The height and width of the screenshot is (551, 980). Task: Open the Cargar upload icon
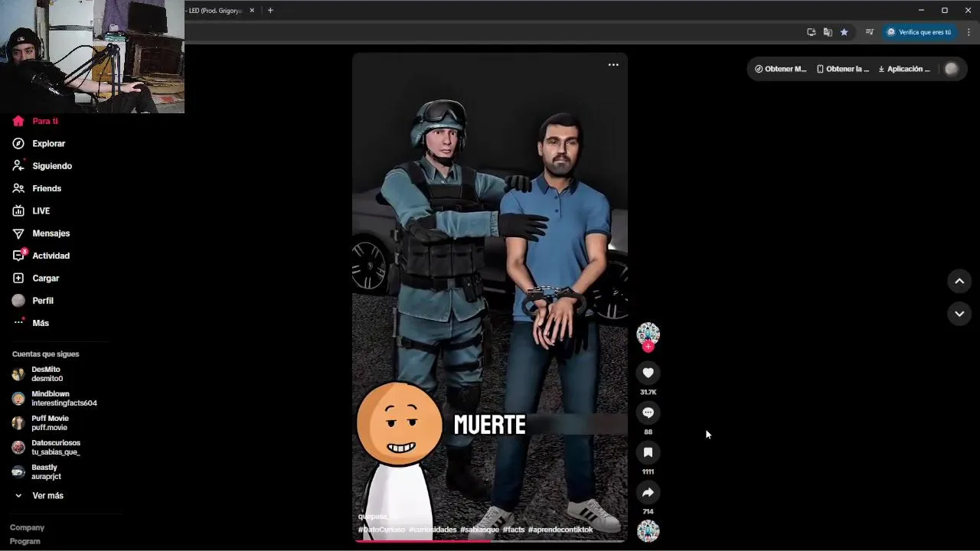click(x=18, y=278)
